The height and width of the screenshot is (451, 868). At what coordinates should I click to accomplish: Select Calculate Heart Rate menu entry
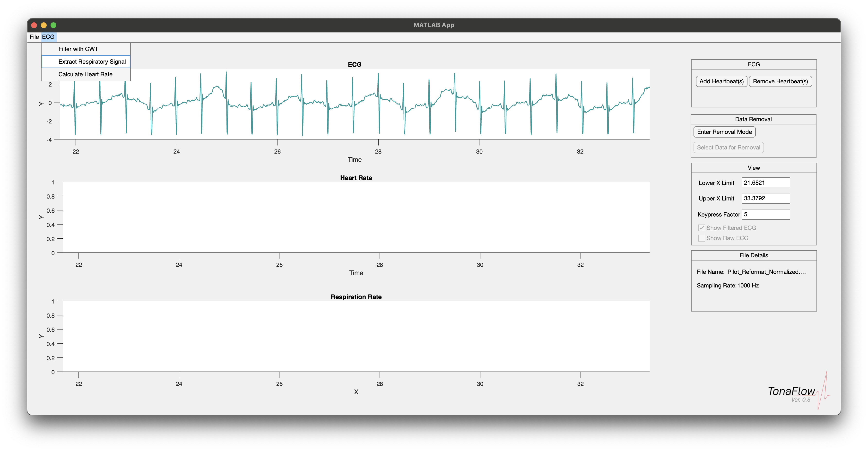85,74
